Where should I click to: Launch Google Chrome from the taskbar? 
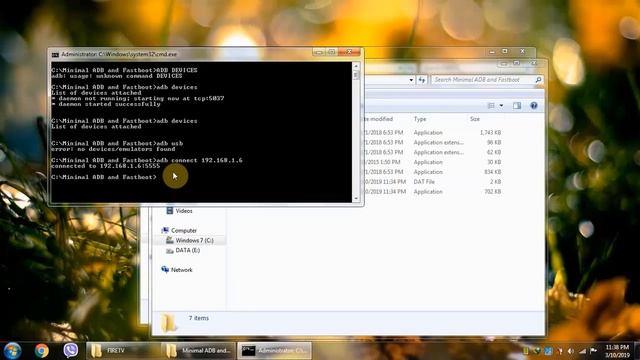[41, 351]
